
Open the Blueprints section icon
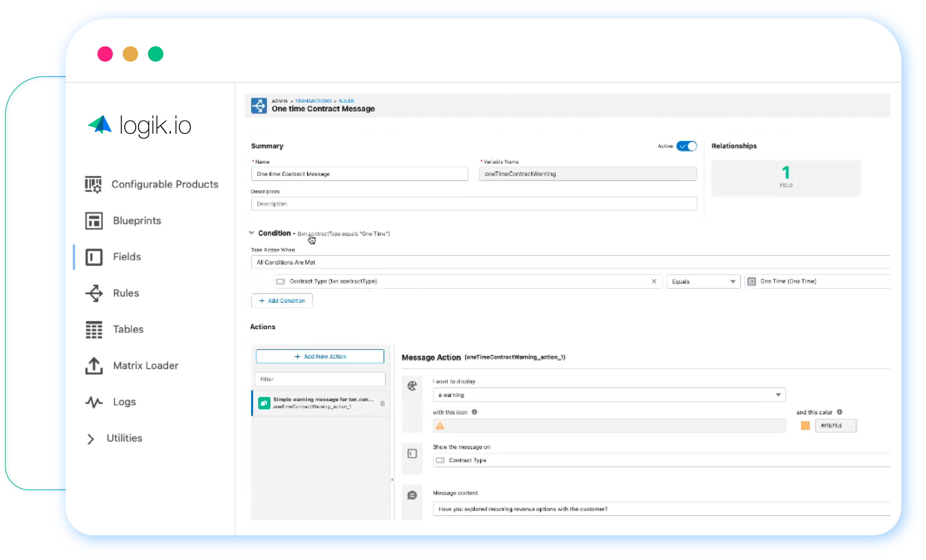tap(94, 221)
